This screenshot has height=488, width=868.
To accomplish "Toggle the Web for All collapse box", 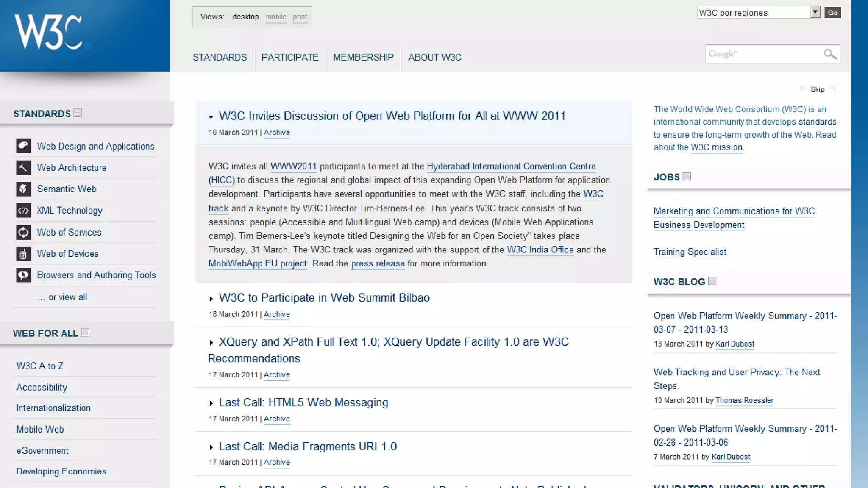I will (85, 333).
